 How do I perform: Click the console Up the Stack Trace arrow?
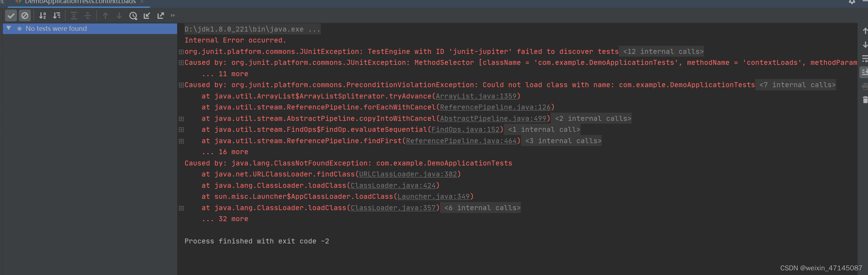[865, 31]
